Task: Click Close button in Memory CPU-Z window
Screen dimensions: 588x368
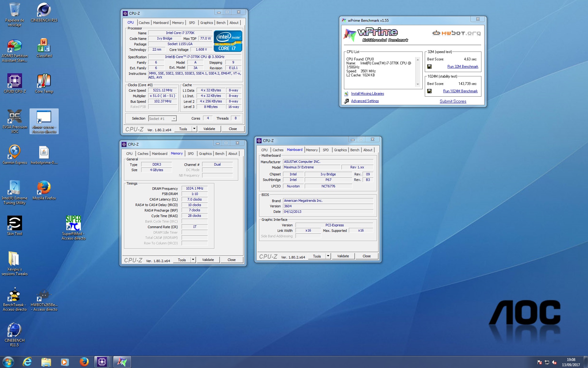Action: pyautogui.click(x=232, y=260)
